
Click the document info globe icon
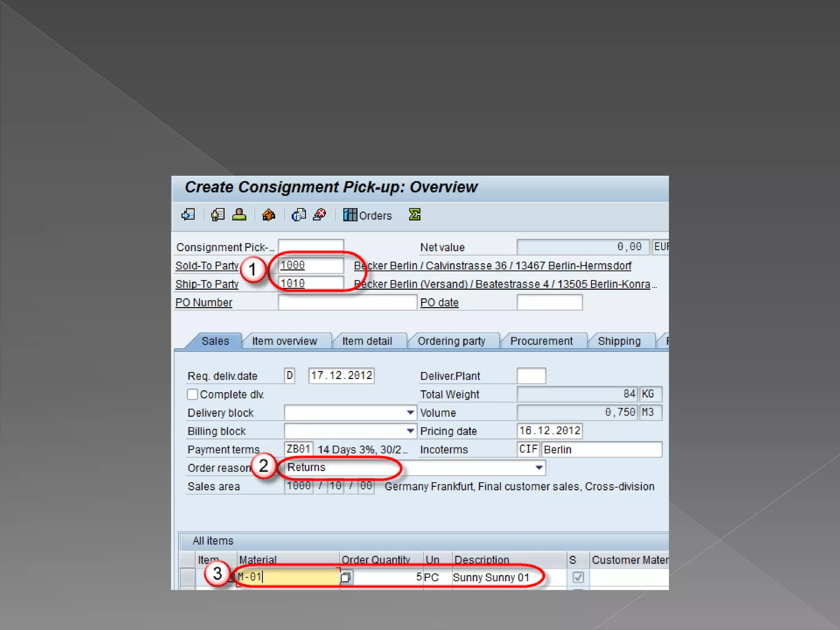pyautogui.click(x=299, y=215)
